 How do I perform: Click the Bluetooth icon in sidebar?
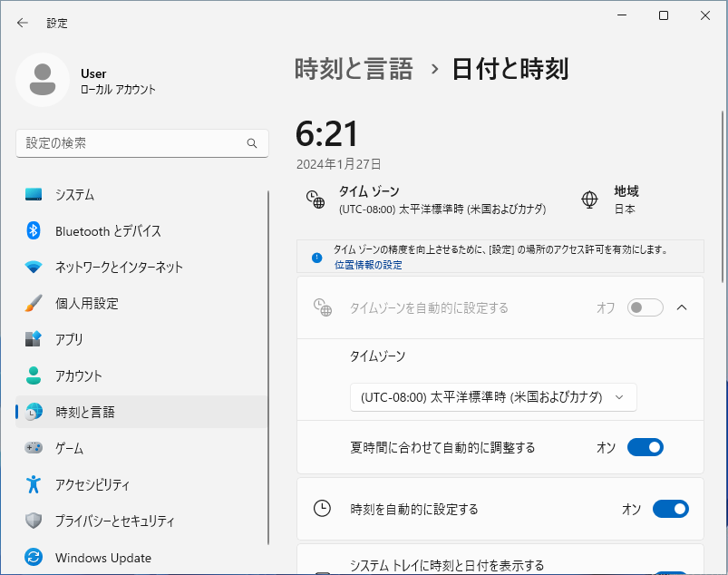pyautogui.click(x=34, y=230)
